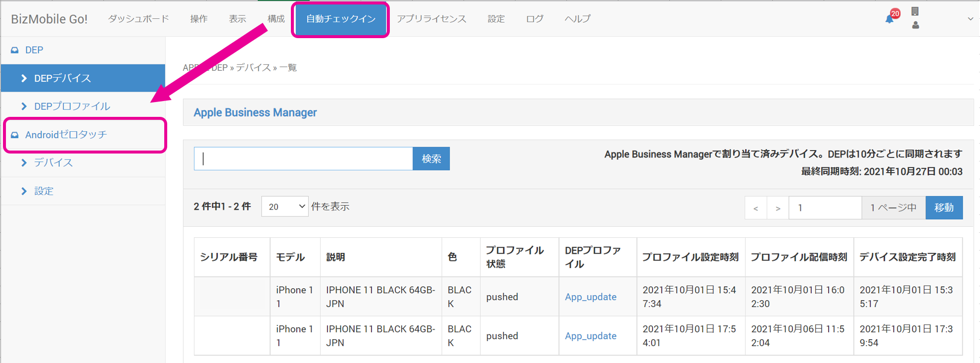Open the rows-per-page dropdown showing 20

tap(285, 207)
